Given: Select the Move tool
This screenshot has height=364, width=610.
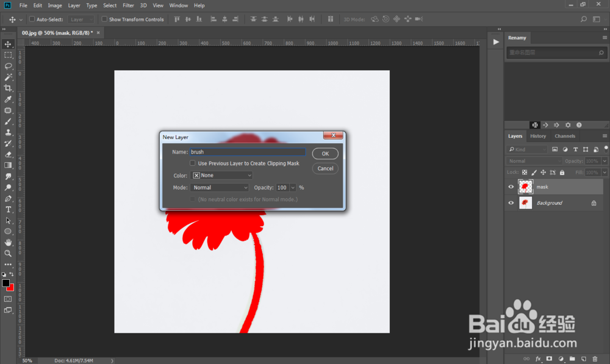Looking at the screenshot, I should click(x=8, y=44).
